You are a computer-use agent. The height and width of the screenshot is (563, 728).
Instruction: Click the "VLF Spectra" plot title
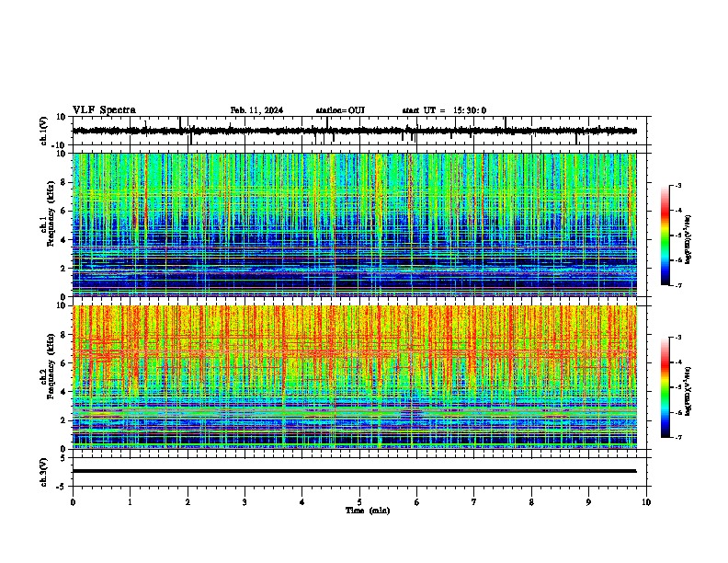pos(104,110)
